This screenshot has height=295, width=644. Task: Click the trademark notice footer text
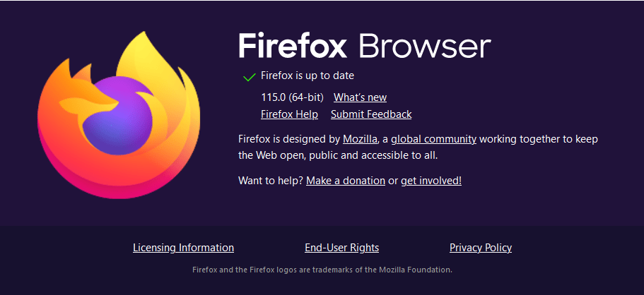(x=322, y=270)
